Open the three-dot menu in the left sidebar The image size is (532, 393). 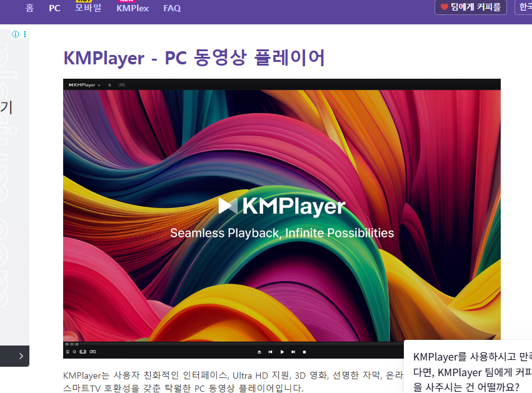pos(24,34)
